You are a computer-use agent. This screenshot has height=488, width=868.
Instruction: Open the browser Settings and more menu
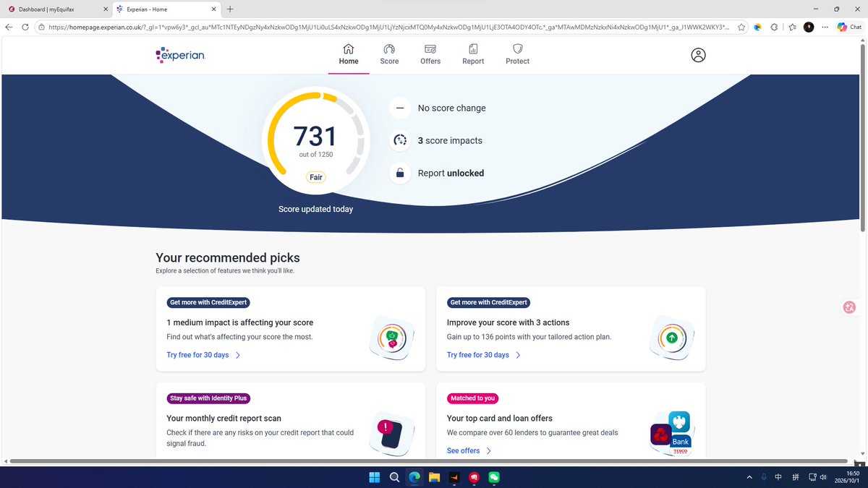825,27
